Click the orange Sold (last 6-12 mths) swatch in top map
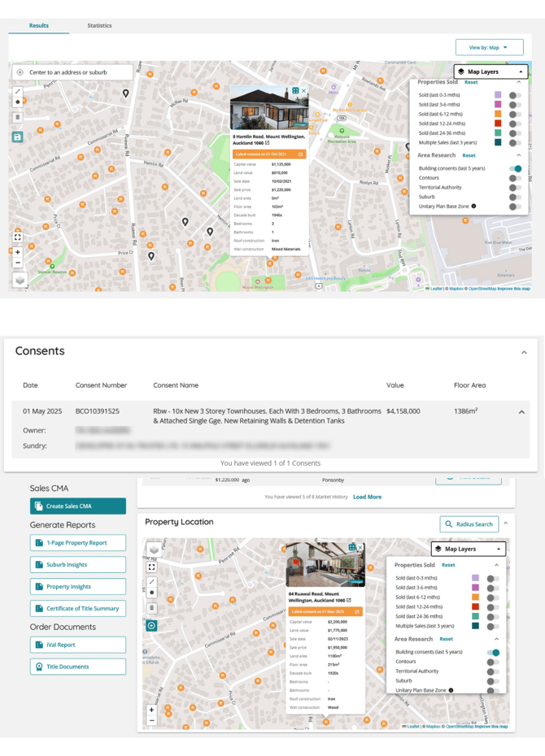Screen dimensions: 545x756 click(498, 115)
